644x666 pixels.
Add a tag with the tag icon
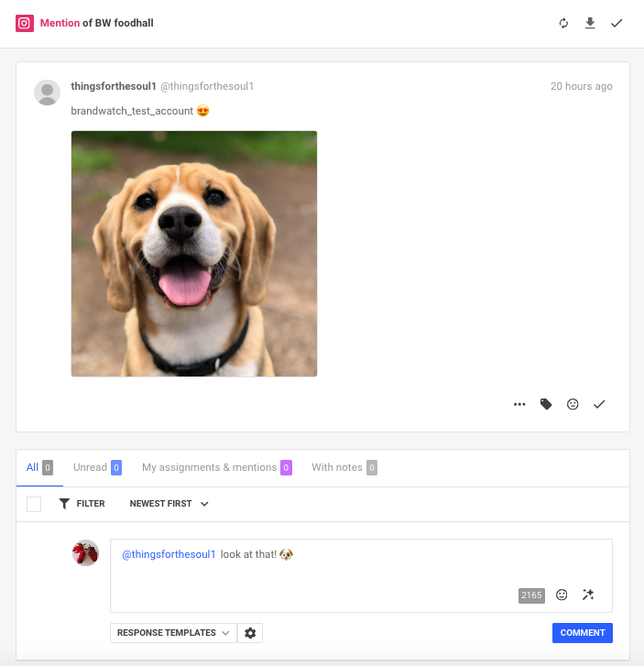click(x=546, y=404)
